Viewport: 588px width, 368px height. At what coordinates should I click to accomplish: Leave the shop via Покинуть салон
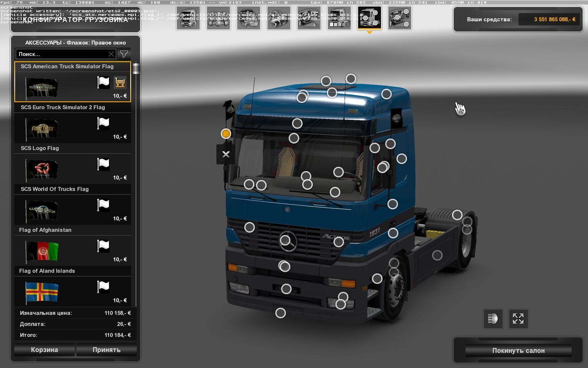[x=518, y=350]
